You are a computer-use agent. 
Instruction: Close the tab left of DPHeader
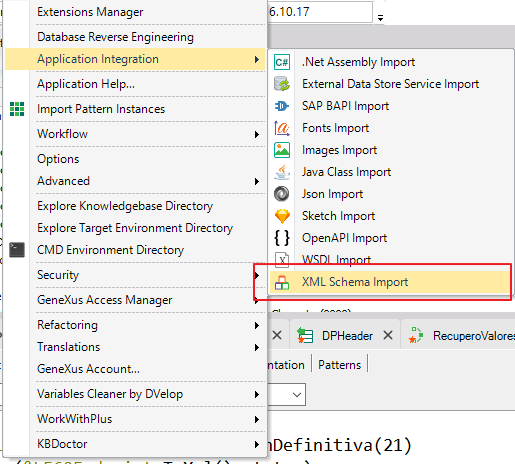(277, 335)
